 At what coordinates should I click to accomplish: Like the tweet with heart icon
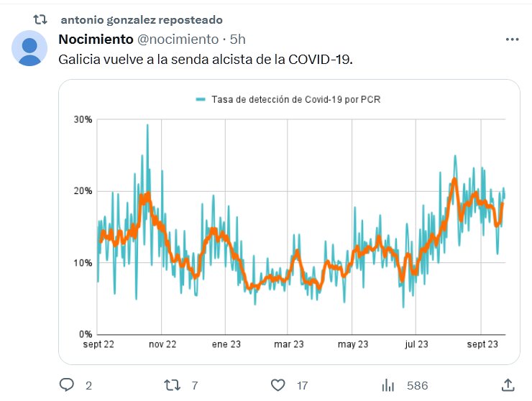click(x=278, y=385)
